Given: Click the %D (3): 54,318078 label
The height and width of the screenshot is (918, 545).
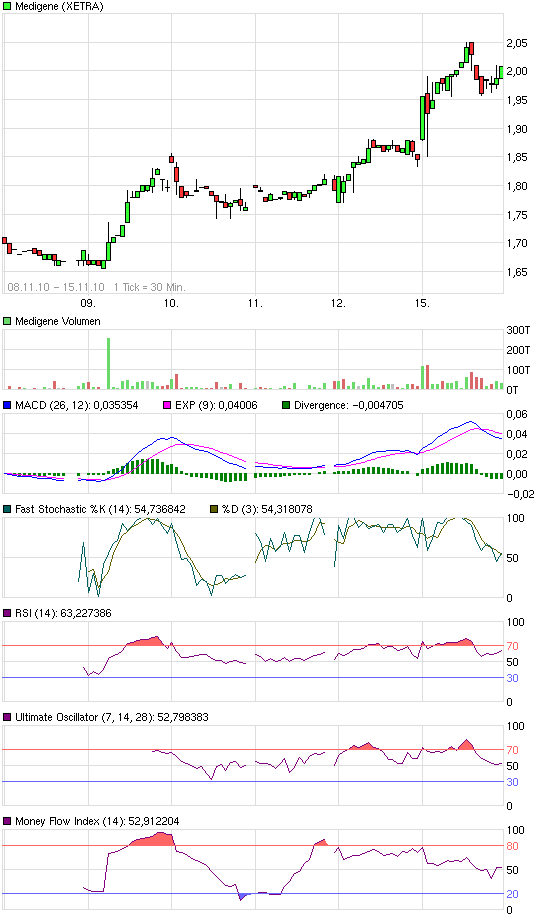Looking at the screenshot, I should (267, 509).
